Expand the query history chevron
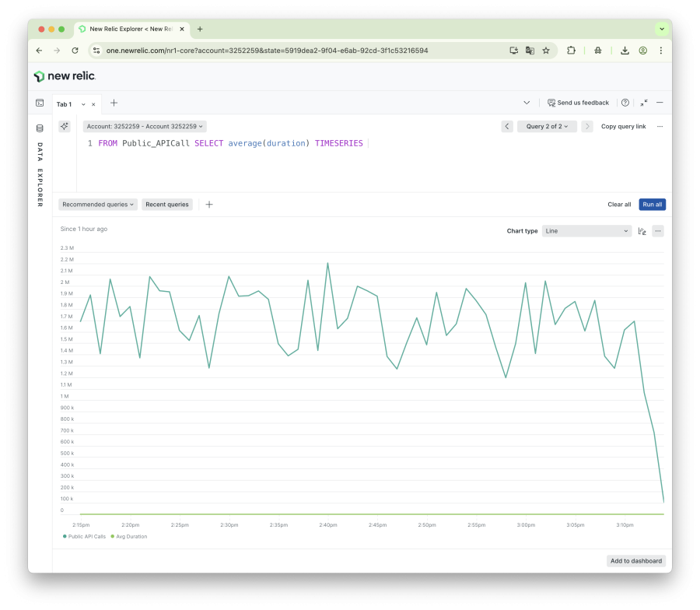The image size is (700, 610). pyautogui.click(x=527, y=103)
